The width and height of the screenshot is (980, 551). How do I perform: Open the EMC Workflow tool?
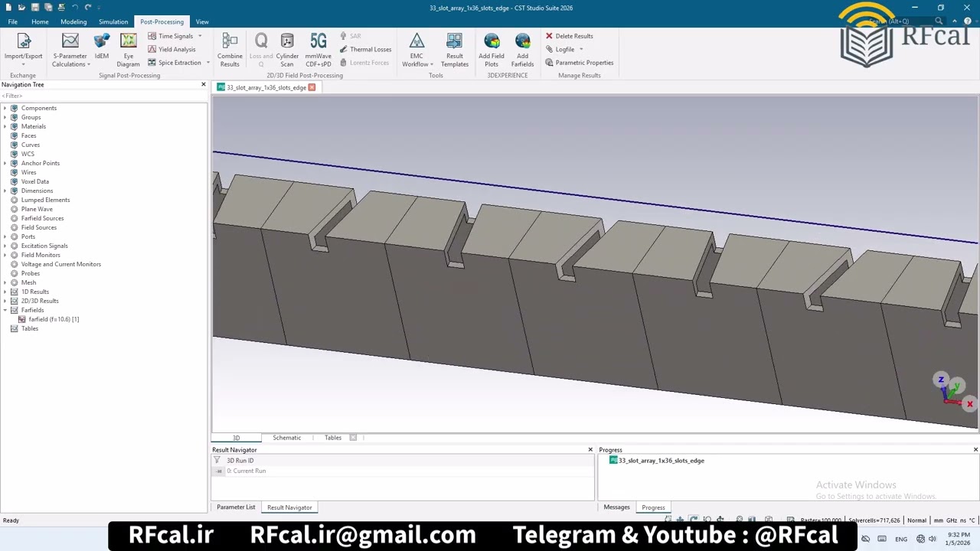416,49
